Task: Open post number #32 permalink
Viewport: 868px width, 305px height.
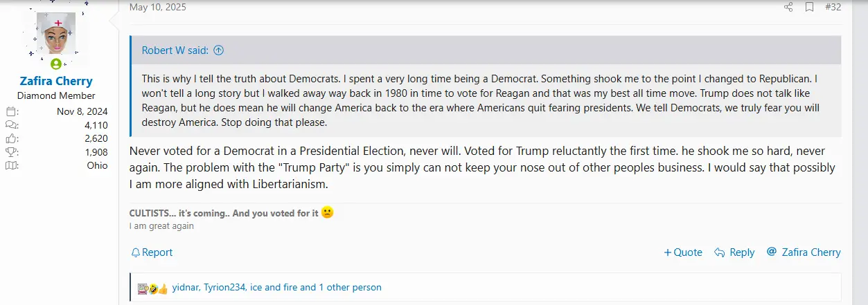Action: (x=833, y=8)
